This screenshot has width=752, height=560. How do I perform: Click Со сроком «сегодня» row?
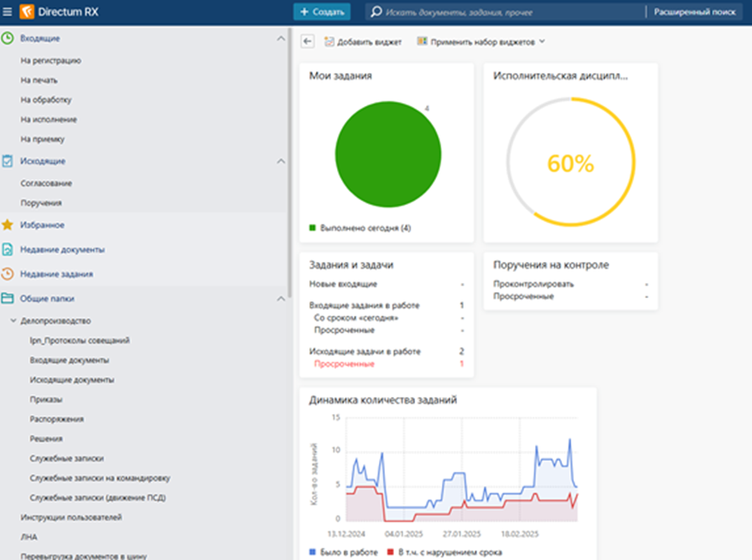coord(389,317)
